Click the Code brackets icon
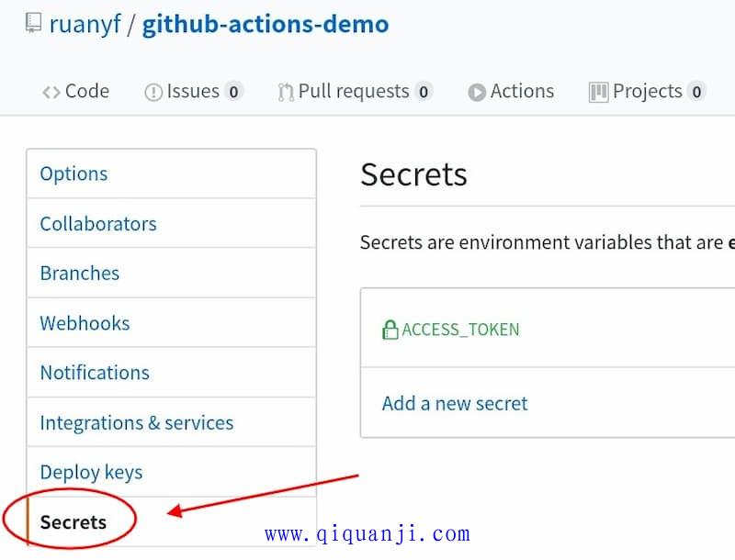The height and width of the screenshot is (560, 735). [x=51, y=92]
